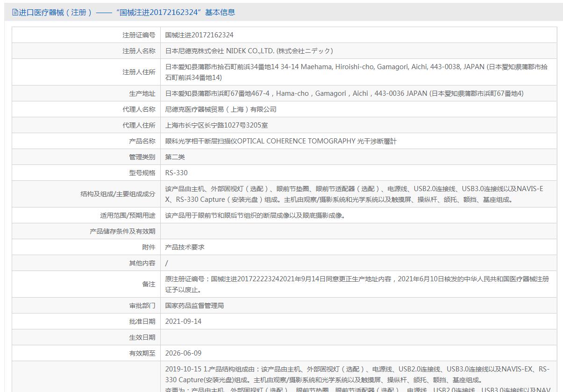Click the 备注 remarks text with original registration number
The height and width of the screenshot is (392, 563).
pyautogui.click(x=356, y=284)
